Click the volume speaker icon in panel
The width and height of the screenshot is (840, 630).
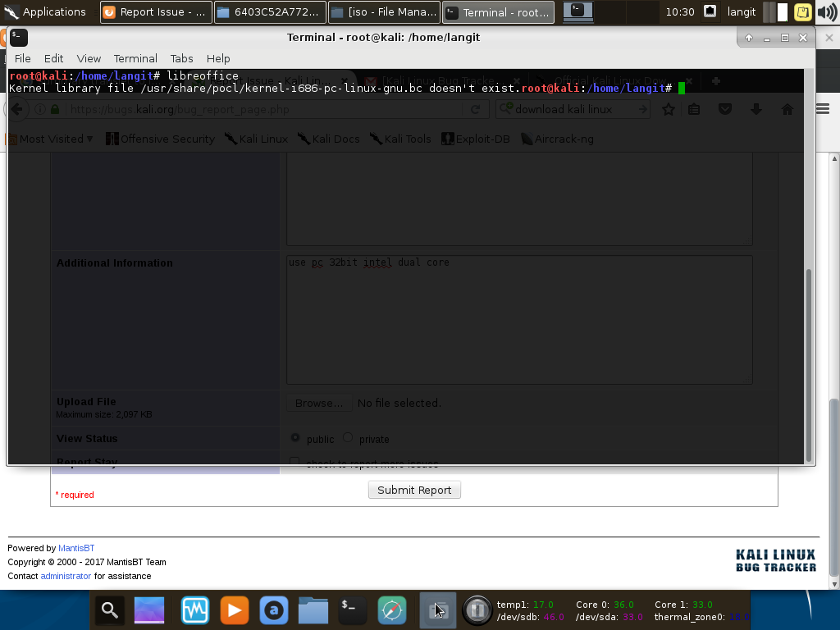(x=825, y=12)
